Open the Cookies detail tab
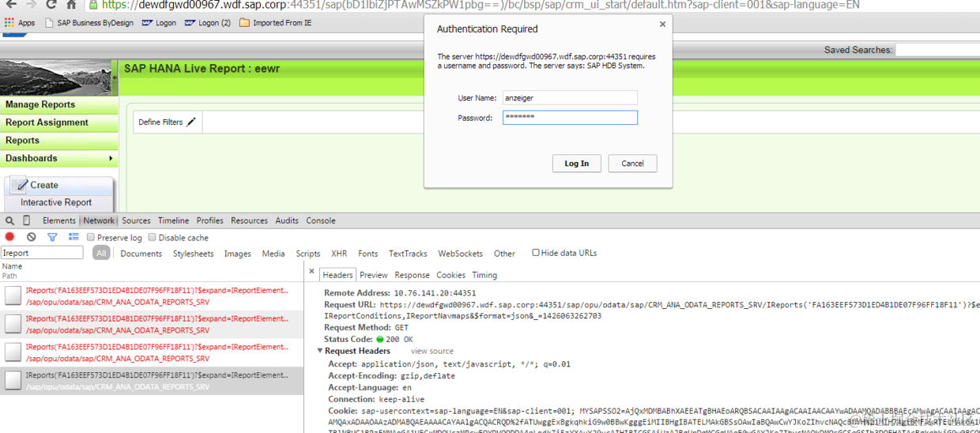 click(450, 275)
